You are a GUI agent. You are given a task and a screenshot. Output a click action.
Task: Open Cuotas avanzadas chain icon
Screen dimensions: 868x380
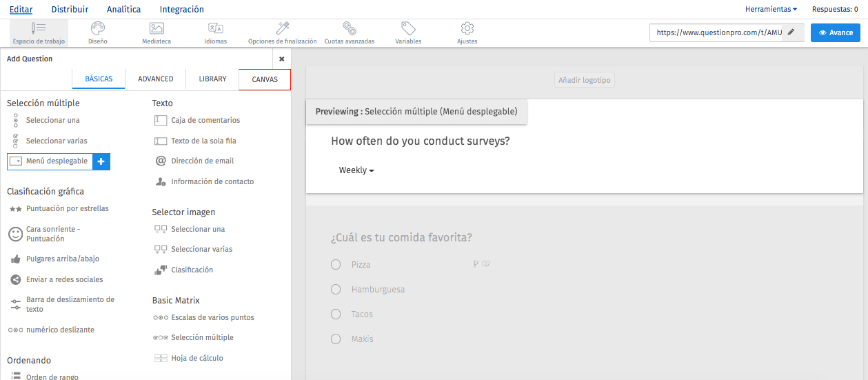[x=349, y=28]
